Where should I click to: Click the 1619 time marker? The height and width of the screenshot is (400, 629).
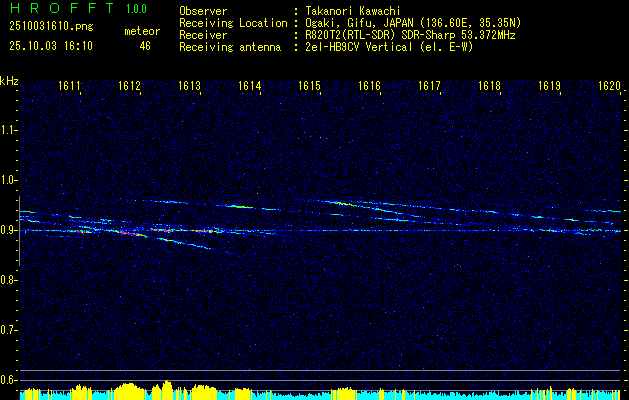550,85
